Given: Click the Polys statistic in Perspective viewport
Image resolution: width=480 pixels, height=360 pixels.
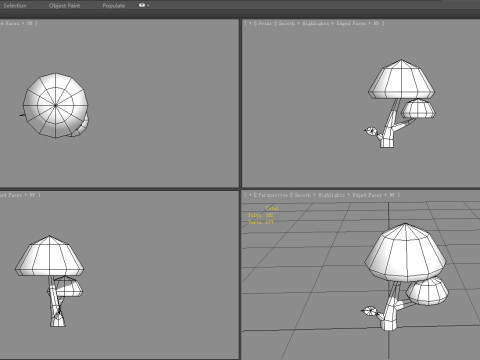Looking at the screenshot, I should tap(261, 215).
